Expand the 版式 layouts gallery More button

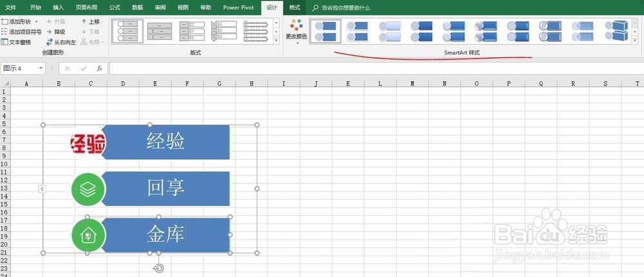coord(276,40)
